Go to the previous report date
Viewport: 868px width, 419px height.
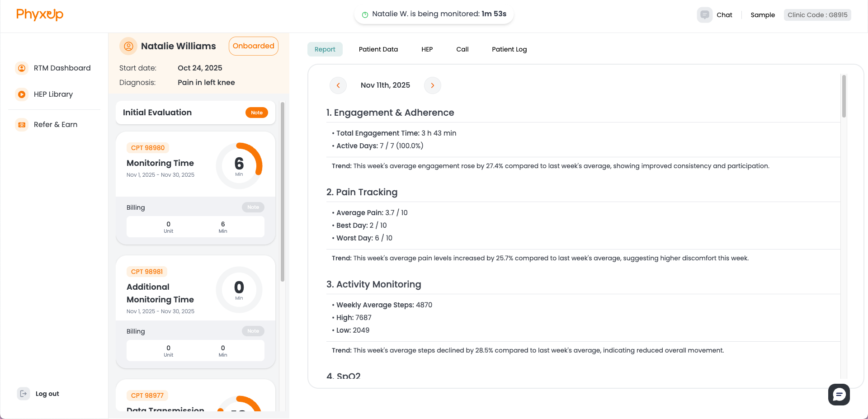point(338,85)
